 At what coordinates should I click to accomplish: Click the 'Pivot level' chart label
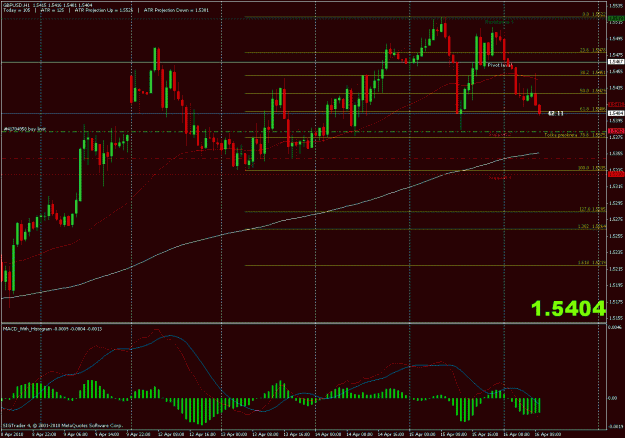pos(499,65)
